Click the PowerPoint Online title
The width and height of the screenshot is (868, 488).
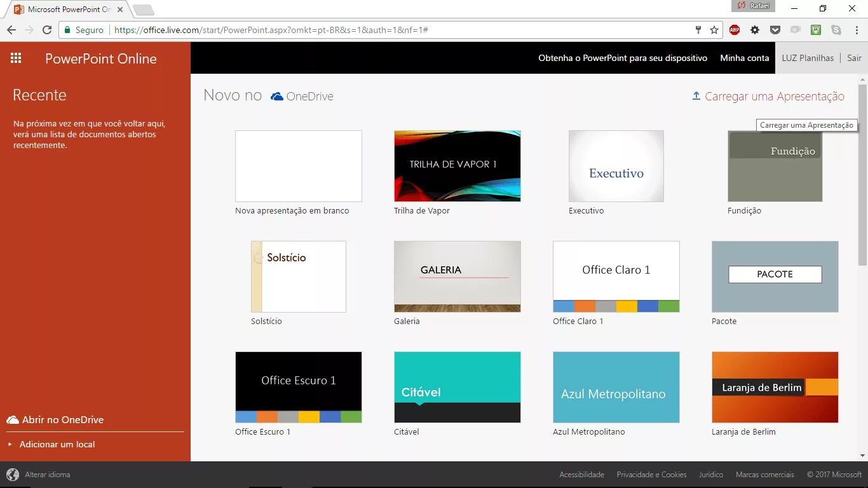101,58
